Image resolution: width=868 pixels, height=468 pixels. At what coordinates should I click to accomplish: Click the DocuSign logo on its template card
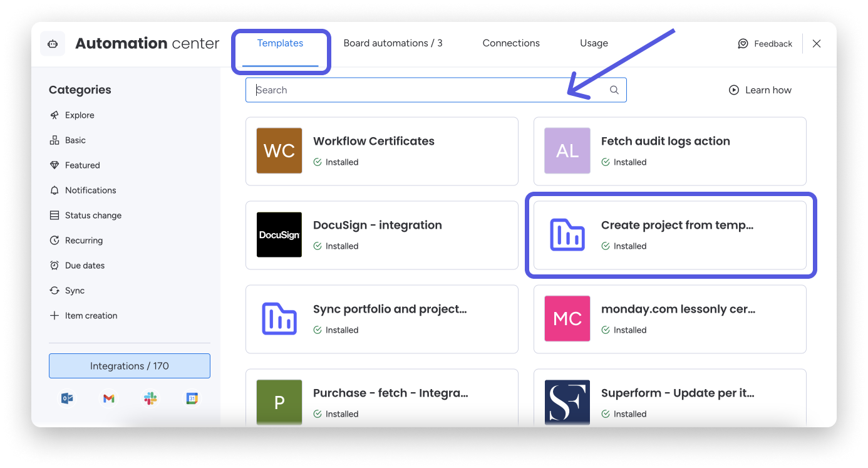(279, 234)
